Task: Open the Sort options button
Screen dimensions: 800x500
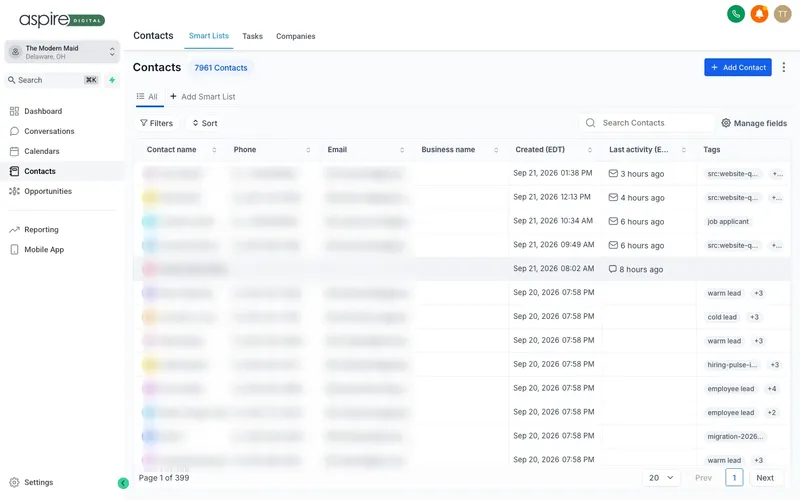Action: pos(205,123)
